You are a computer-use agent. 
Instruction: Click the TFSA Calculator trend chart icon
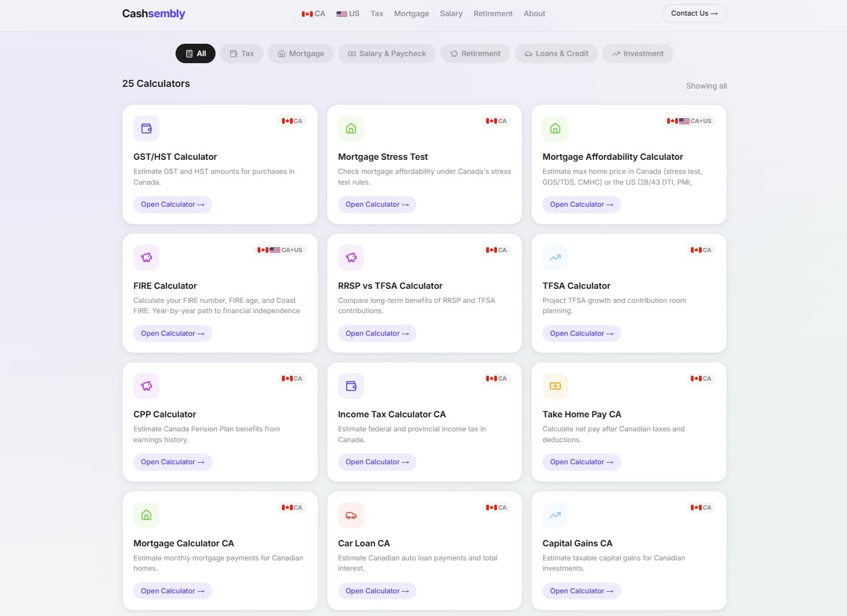[x=555, y=258]
